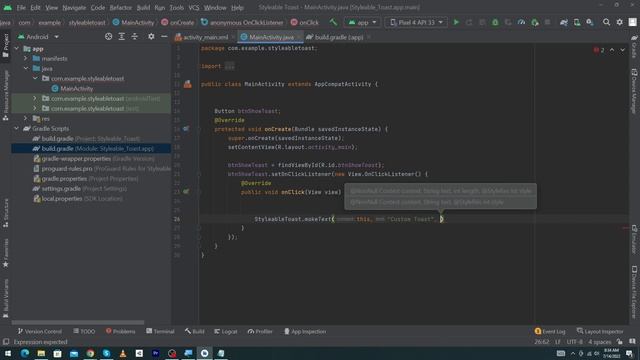
Task: Open IDE settings gear in top toolbar
Action: point(620,22)
